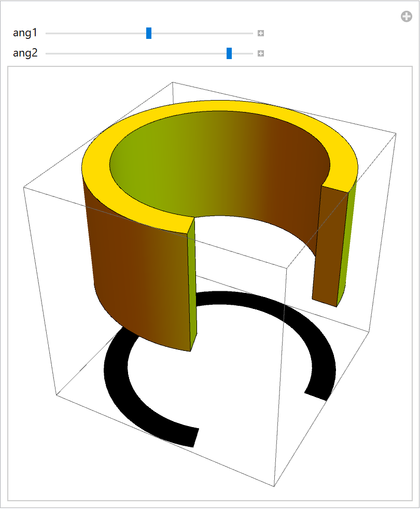Click the green inner wall of the cylinder

point(156,161)
